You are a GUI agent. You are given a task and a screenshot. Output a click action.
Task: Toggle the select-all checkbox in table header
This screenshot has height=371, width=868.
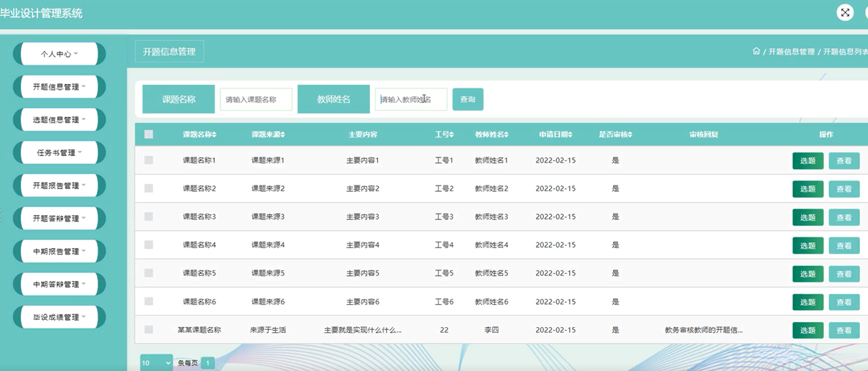149,134
